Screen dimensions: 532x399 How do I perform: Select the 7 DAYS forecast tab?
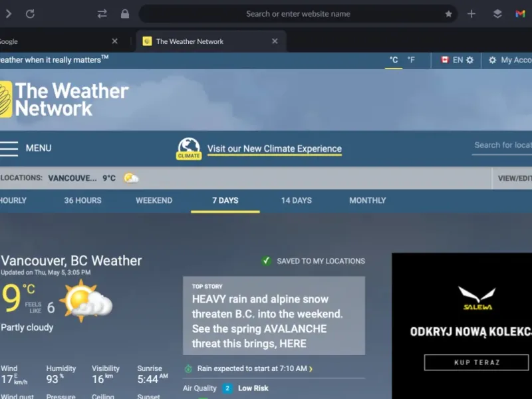[225, 201]
